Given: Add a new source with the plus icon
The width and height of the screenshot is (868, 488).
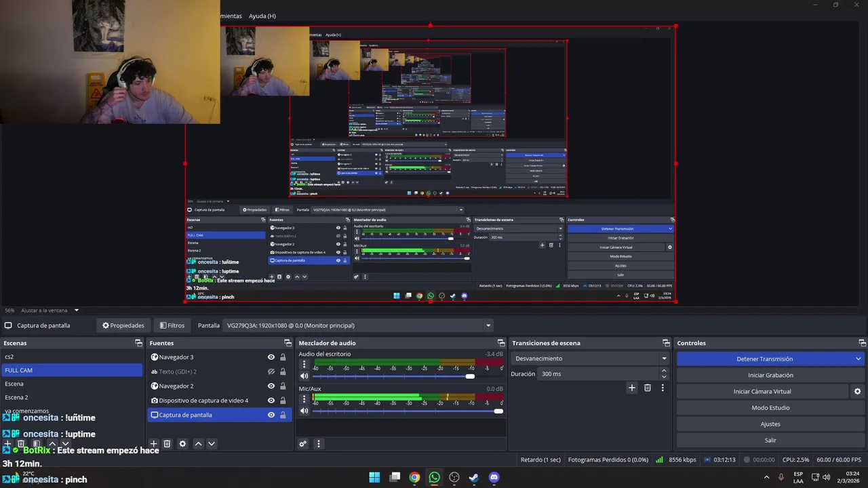Looking at the screenshot, I should coord(154,444).
